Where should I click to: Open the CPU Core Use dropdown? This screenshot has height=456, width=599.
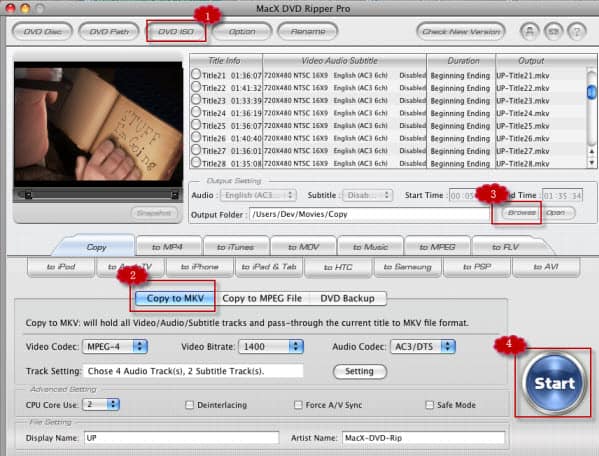pyautogui.click(x=101, y=404)
